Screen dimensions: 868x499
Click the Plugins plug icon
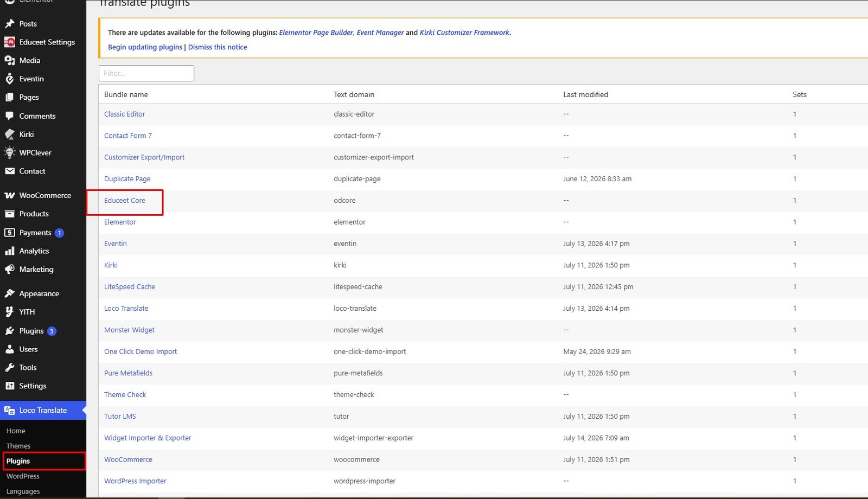coord(9,331)
